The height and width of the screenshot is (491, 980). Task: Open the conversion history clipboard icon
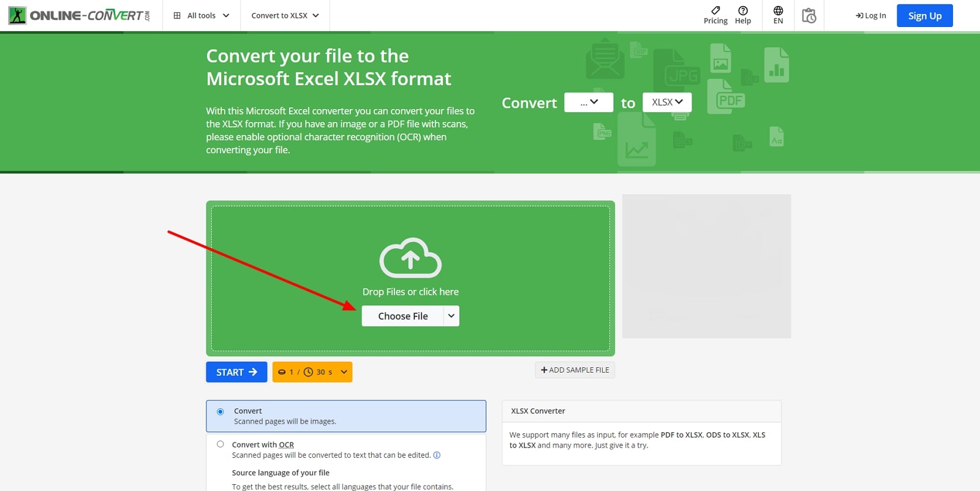[809, 15]
